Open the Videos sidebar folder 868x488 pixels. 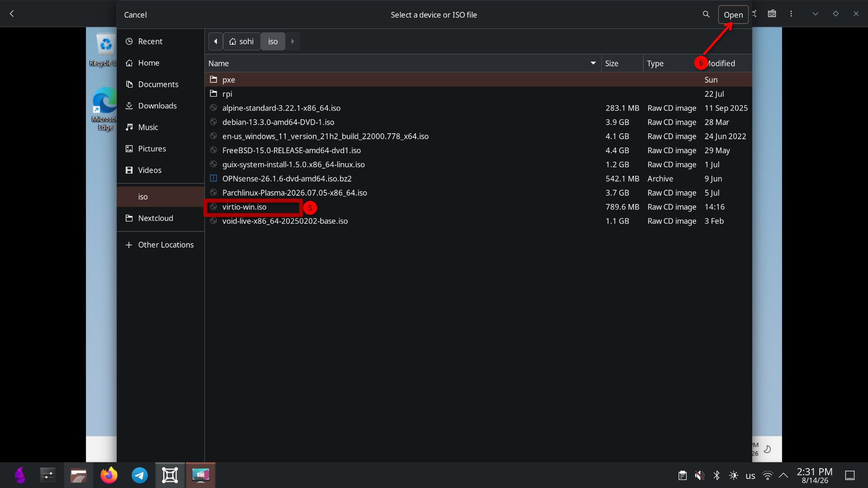point(160,170)
